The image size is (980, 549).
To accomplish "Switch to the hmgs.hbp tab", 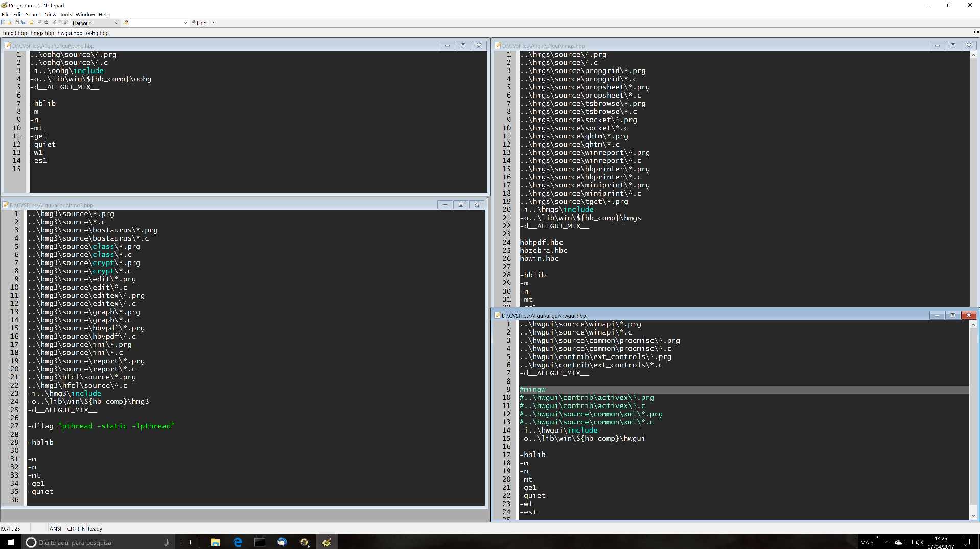I will point(42,33).
